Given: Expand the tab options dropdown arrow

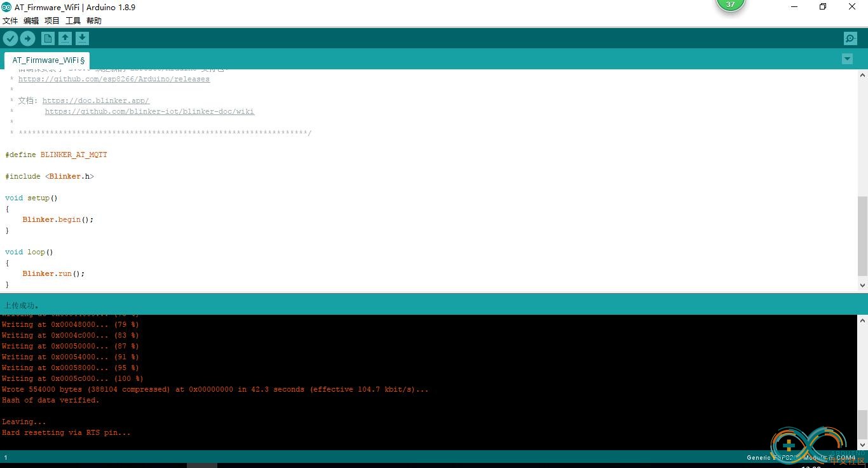Looking at the screenshot, I should pos(847,59).
